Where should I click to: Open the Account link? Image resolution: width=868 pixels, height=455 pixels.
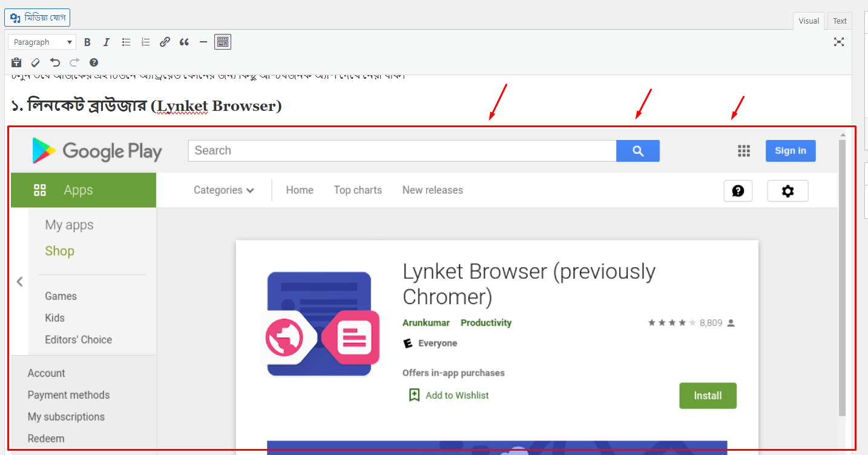[46, 373]
